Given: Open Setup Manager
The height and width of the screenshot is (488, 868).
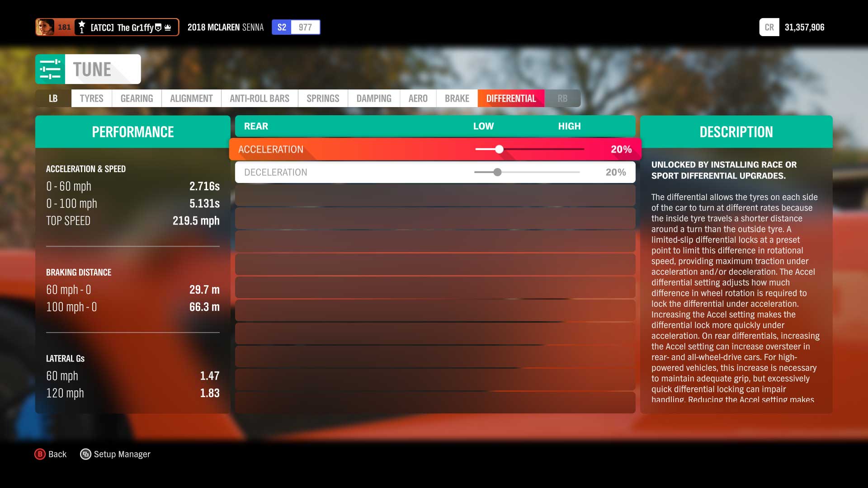Looking at the screenshot, I should point(122,454).
